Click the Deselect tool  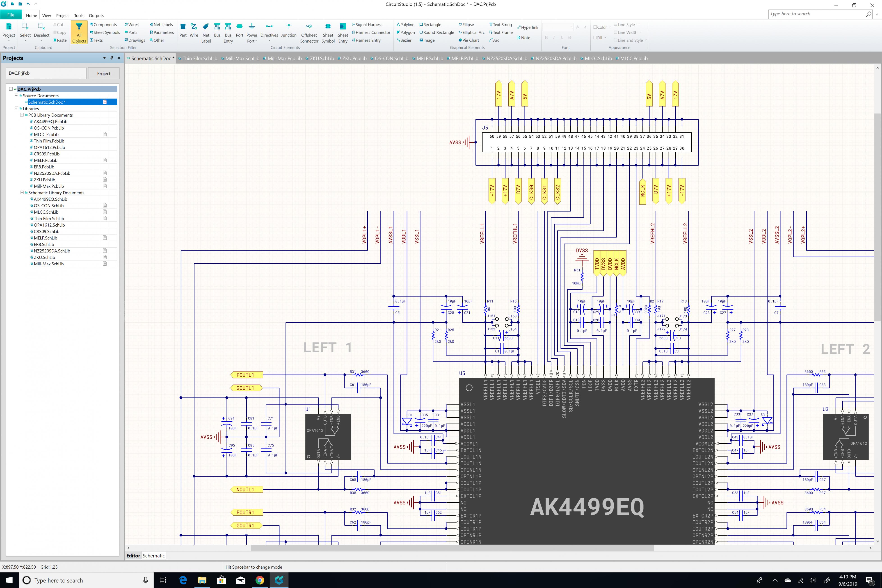[41, 32]
